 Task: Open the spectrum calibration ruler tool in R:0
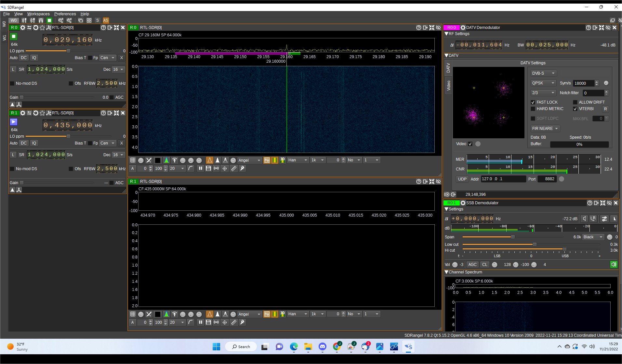tap(233, 168)
